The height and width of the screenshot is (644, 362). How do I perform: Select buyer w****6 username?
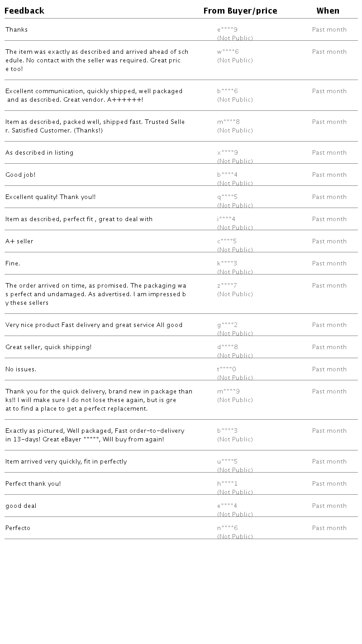coord(228,52)
